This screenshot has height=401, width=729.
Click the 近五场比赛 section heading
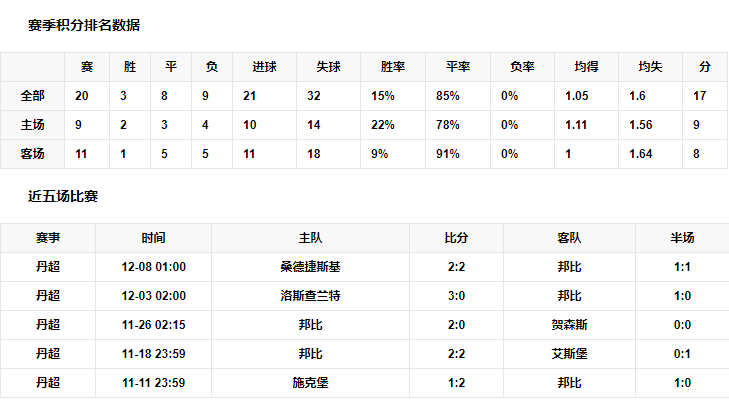pos(63,197)
